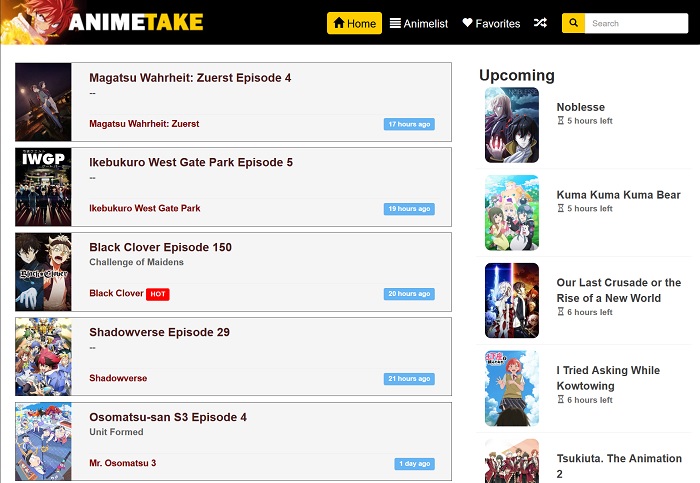This screenshot has width=700, height=483.
Task: Click the hourglass icon under I Tried Asking
Action: pos(561,400)
